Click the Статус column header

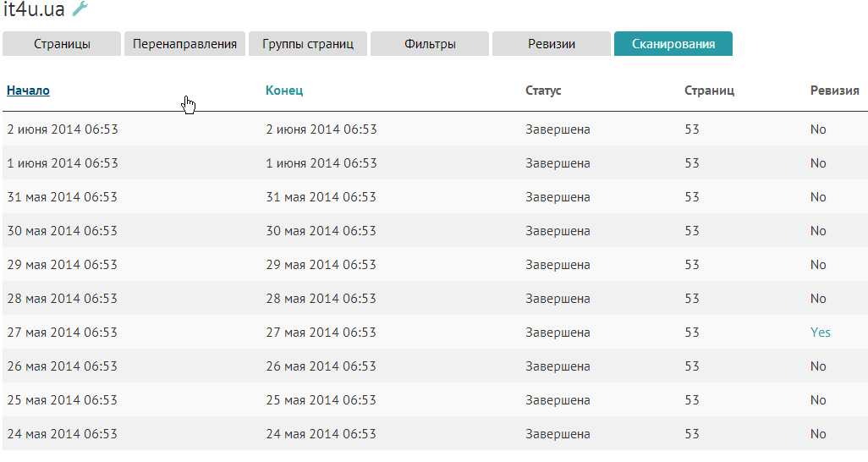click(x=543, y=91)
